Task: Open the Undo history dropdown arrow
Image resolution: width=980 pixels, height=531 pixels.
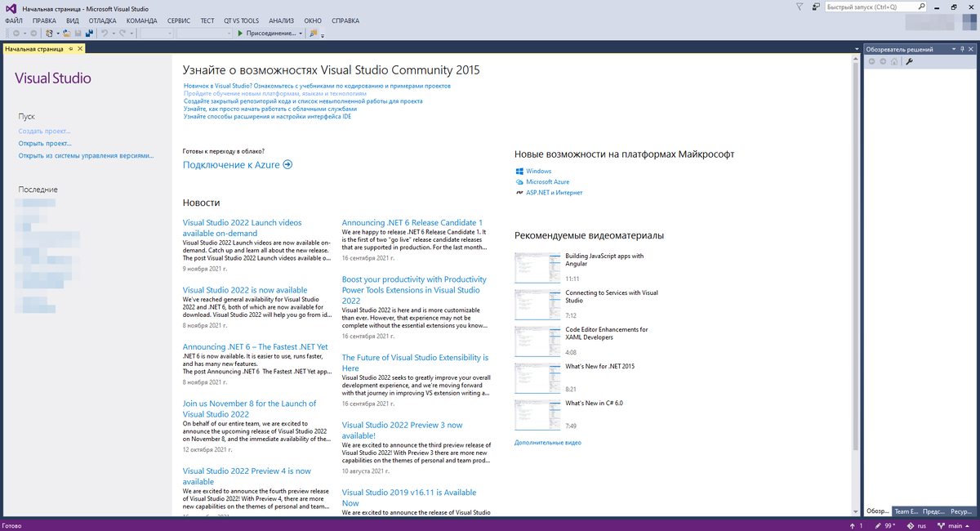Action: (x=114, y=33)
